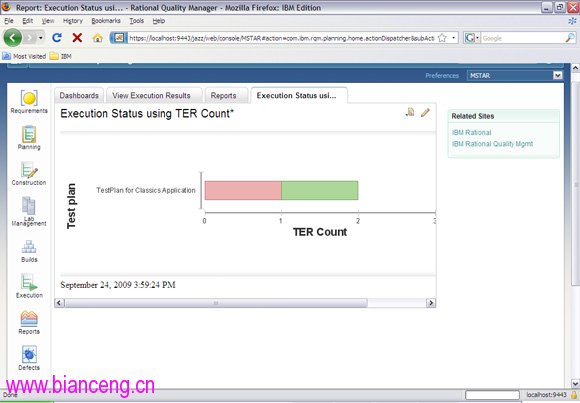Viewport: 580px width, 403px height.
Task: Open the MSTAR project area dropdown
Action: point(515,75)
